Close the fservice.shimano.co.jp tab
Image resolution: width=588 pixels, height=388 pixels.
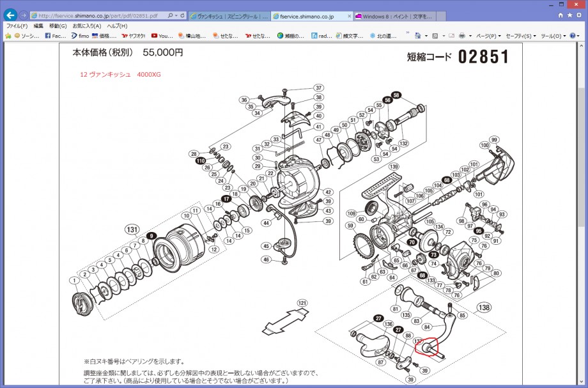point(349,16)
